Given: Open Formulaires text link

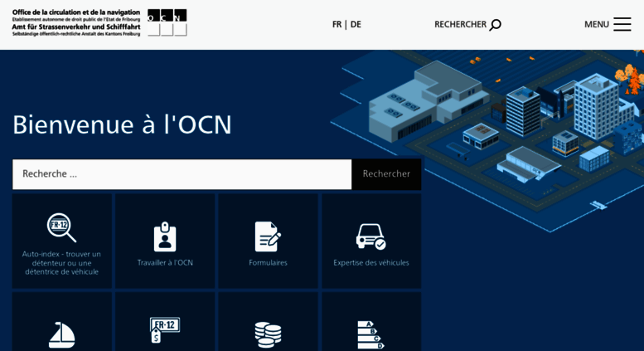Looking at the screenshot, I should pyautogui.click(x=268, y=263).
